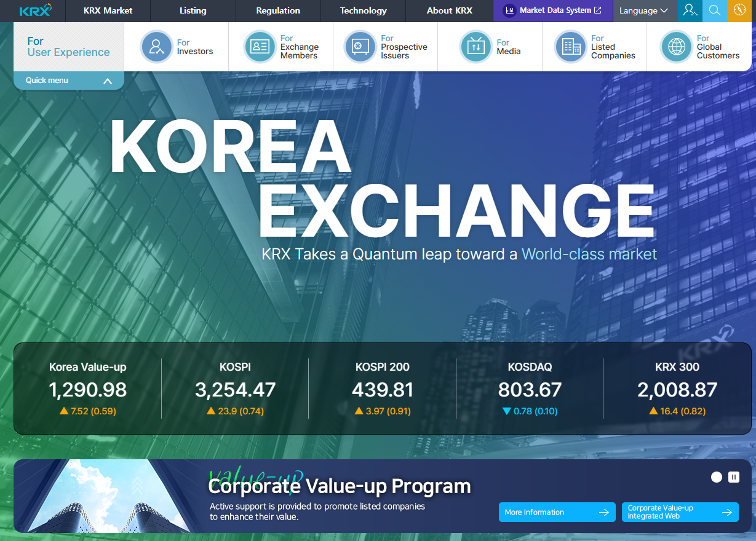Pause the banner slideshow
This screenshot has height=541, width=756.
pos(733,477)
